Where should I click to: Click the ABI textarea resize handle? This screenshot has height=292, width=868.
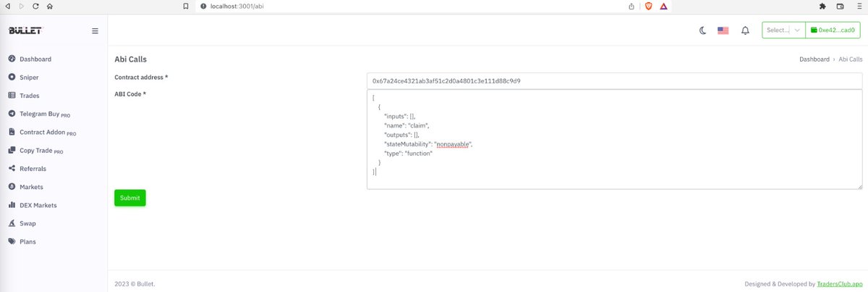pyautogui.click(x=859, y=186)
